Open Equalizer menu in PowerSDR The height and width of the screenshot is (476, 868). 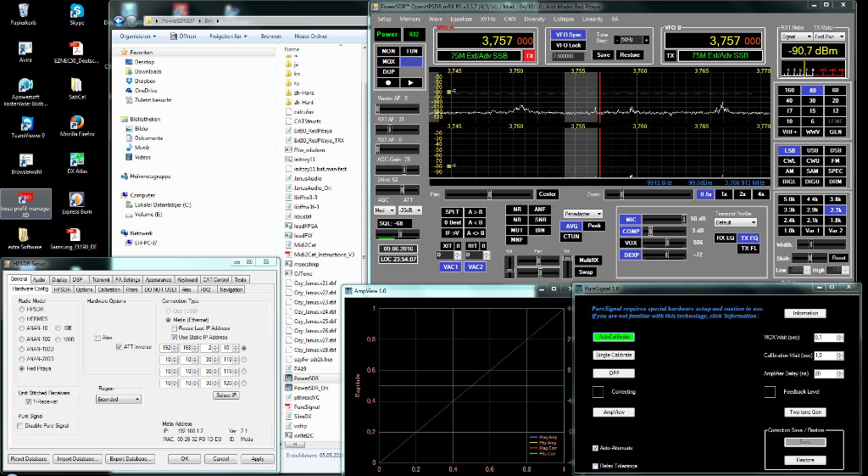coord(460,19)
